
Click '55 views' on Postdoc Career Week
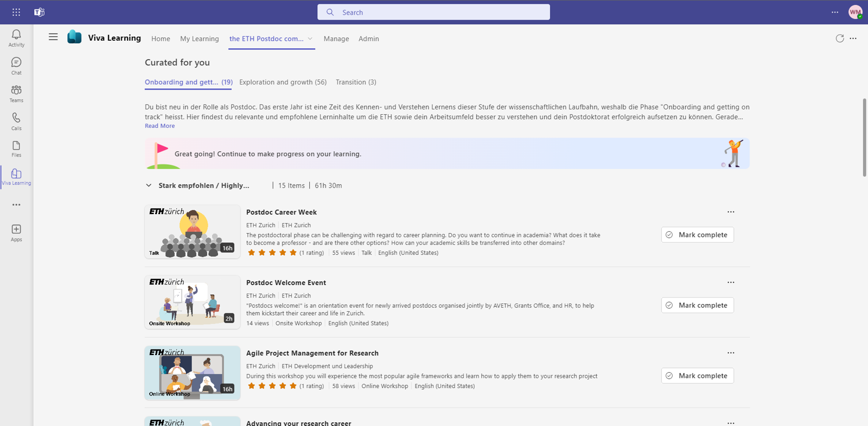point(343,253)
